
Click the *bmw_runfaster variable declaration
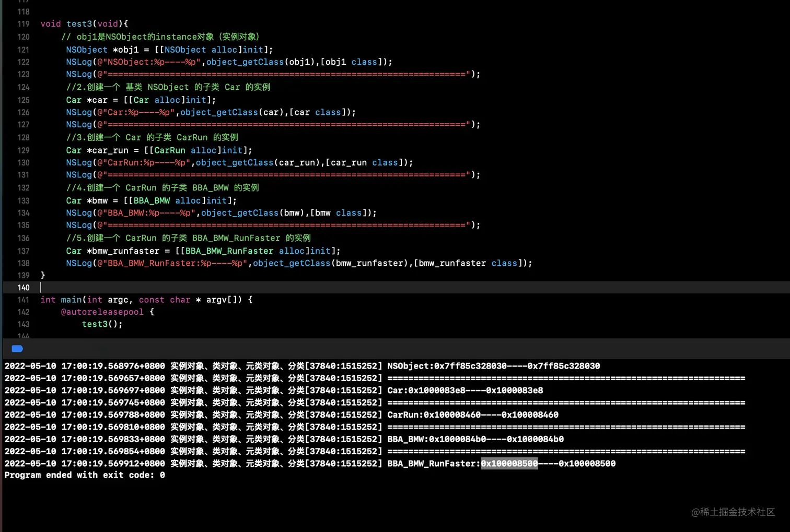click(123, 251)
